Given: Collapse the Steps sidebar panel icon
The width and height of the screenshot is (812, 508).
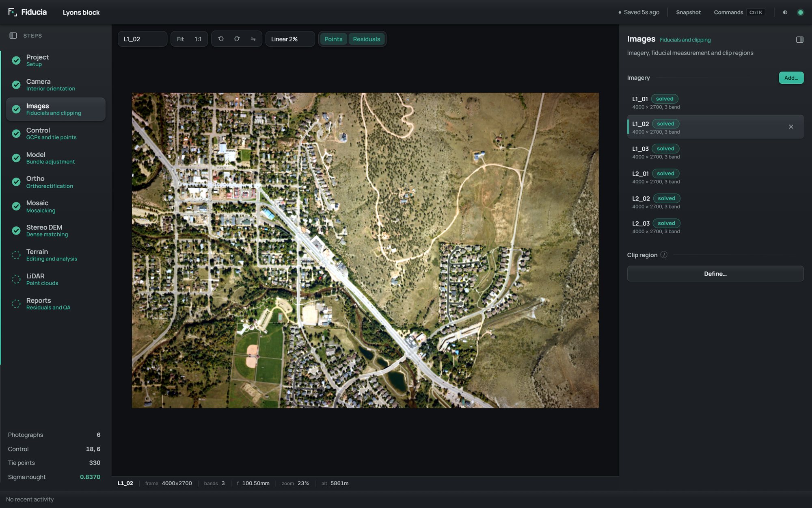Looking at the screenshot, I should [x=13, y=36].
